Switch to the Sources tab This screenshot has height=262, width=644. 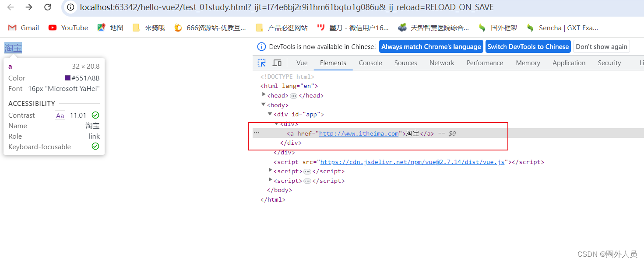(x=406, y=63)
